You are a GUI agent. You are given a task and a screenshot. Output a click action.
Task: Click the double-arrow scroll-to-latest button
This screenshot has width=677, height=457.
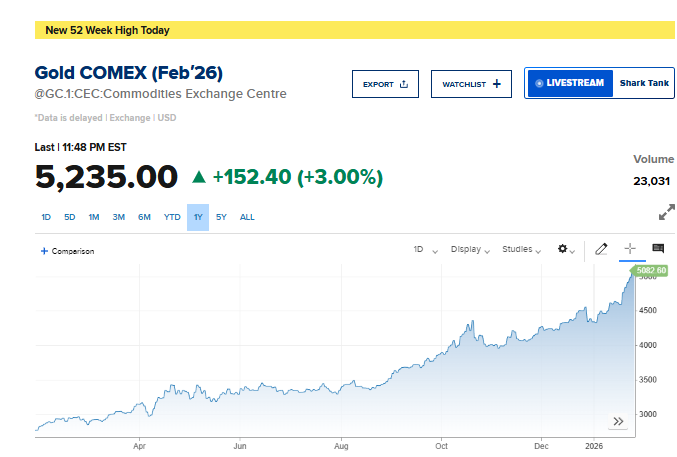[x=619, y=421]
